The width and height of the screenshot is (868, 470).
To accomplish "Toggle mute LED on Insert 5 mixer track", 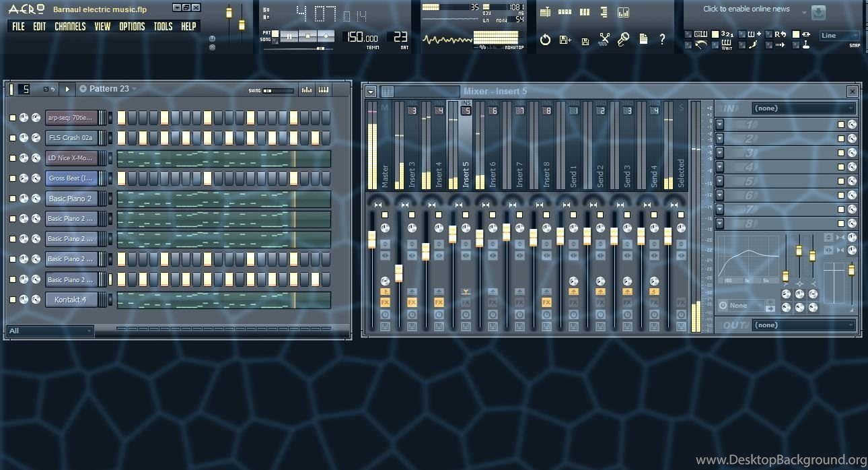I will (x=466, y=215).
